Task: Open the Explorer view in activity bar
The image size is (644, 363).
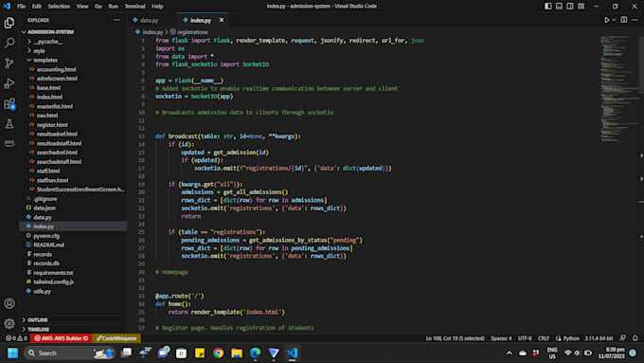Action: click(x=9, y=23)
